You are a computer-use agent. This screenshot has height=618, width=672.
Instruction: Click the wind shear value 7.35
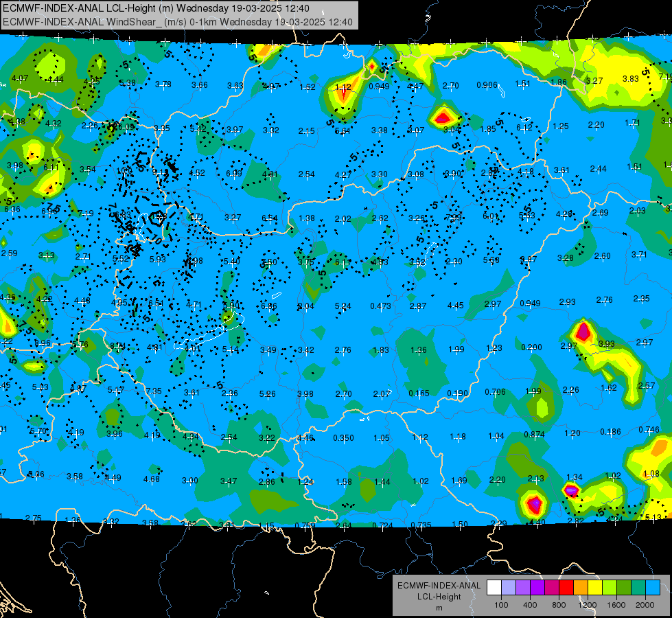pos(154,391)
